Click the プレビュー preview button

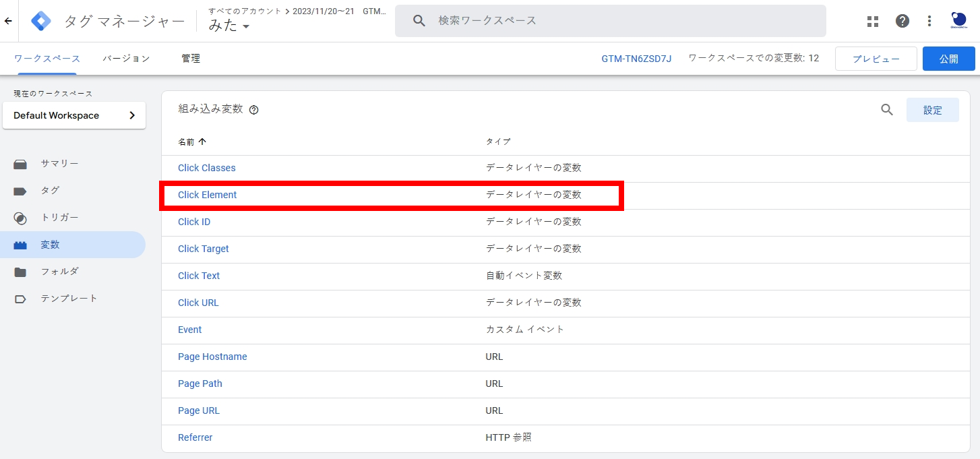(x=876, y=59)
